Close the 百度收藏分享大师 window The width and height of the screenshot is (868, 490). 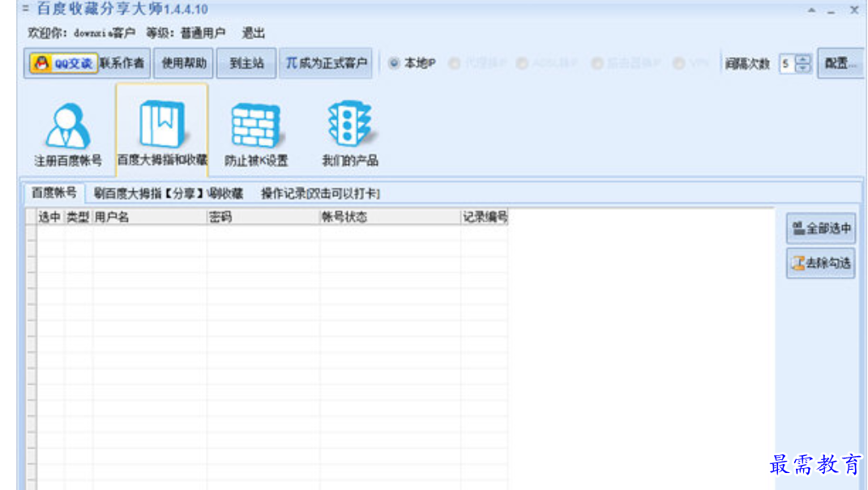[854, 10]
